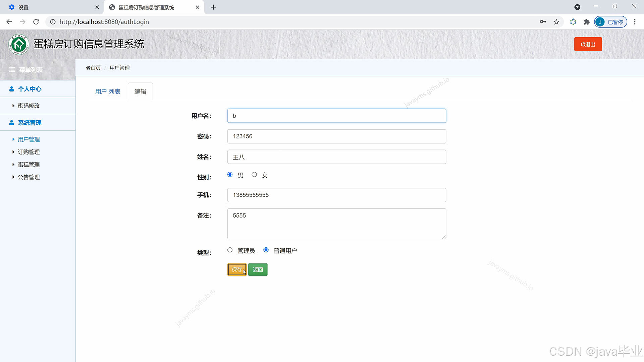The width and height of the screenshot is (644, 362).
Task: Expand 密码修改 menu arrow
Action: coord(13,106)
